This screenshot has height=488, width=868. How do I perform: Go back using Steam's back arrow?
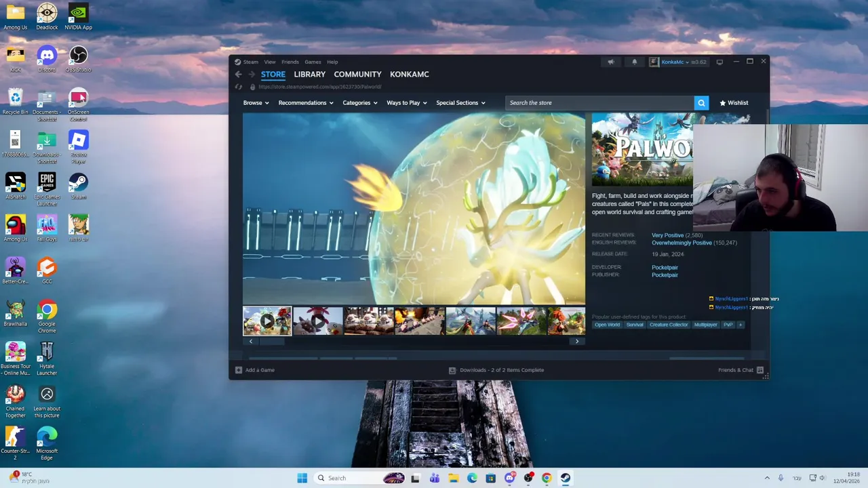(x=238, y=75)
